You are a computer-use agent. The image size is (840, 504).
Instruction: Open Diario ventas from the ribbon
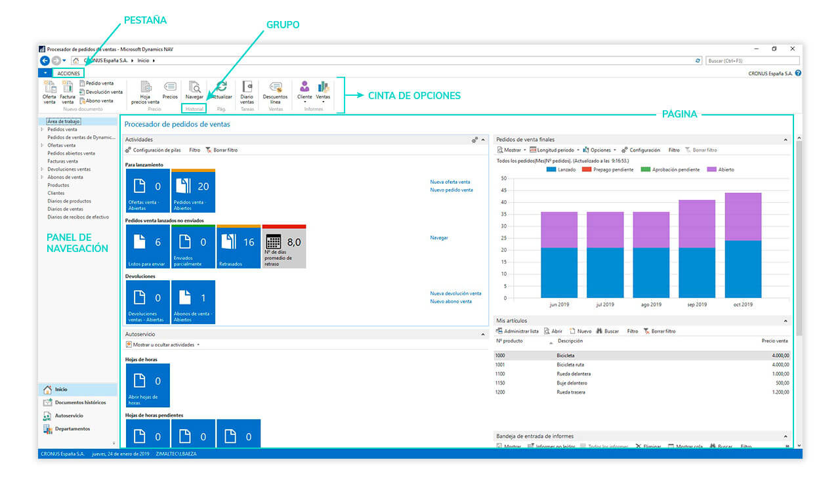click(x=247, y=87)
